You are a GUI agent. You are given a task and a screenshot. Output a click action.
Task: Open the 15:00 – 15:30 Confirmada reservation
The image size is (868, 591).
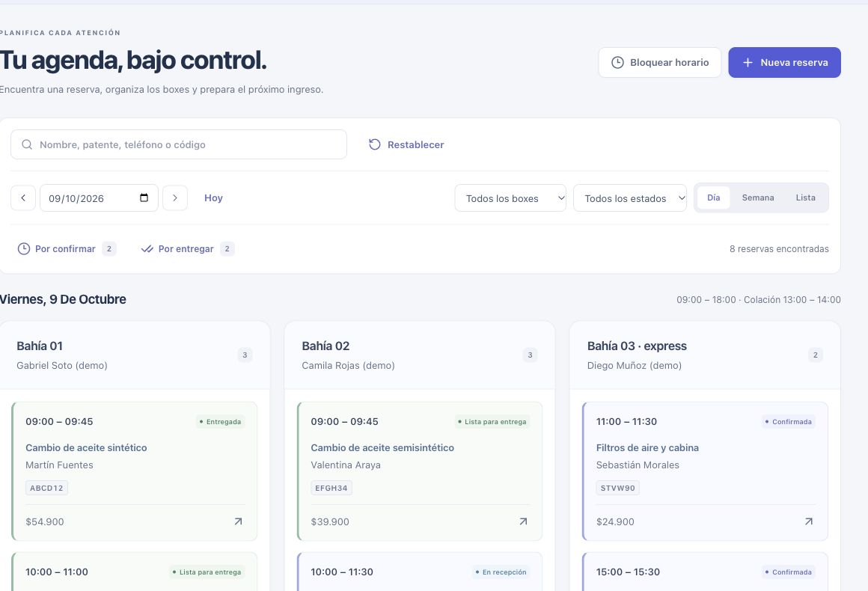click(705, 572)
